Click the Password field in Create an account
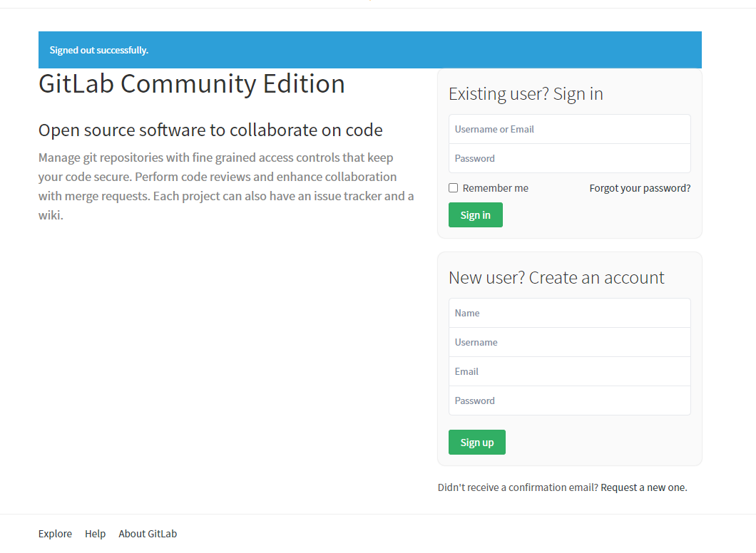This screenshot has height=553, width=756. 569,400
